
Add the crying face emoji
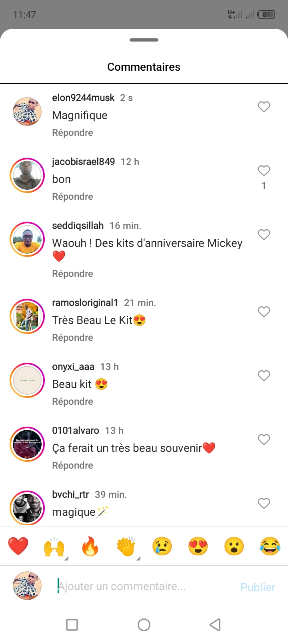point(162,546)
